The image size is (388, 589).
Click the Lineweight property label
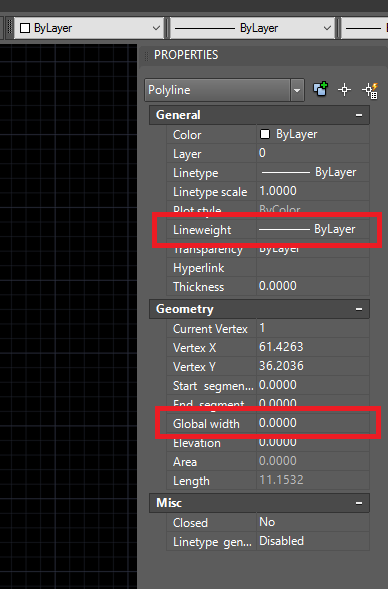click(x=202, y=230)
